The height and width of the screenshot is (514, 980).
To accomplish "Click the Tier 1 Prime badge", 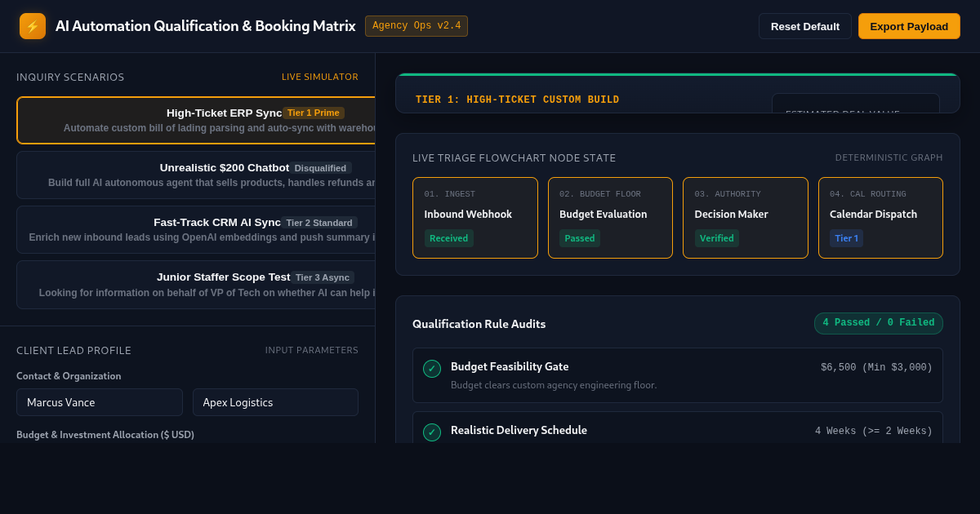I will click(314, 113).
